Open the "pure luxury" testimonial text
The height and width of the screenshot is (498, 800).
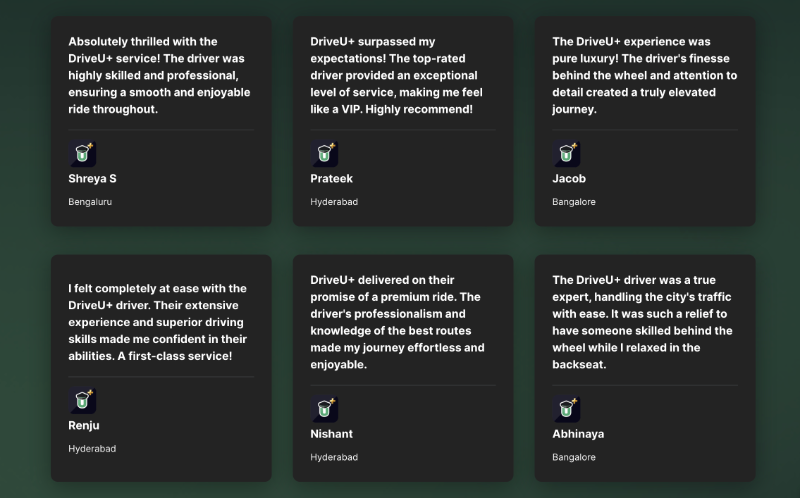(x=644, y=75)
